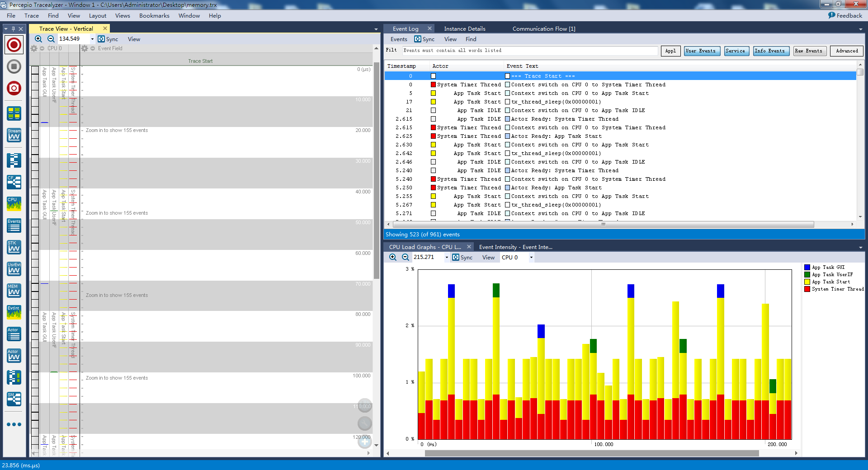This screenshot has width=868, height=470.
Task: Open the STK stack usage graph icon
Action: coord(14,247)
